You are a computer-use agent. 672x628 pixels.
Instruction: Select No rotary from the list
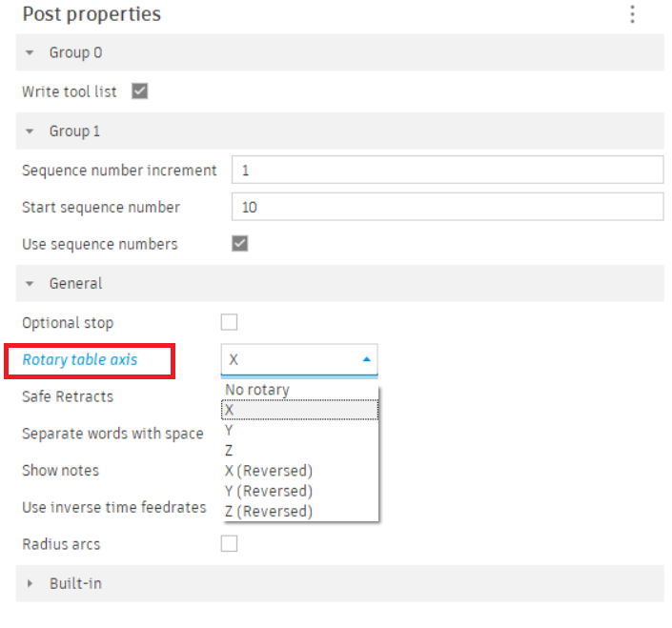tap(256, 390)
